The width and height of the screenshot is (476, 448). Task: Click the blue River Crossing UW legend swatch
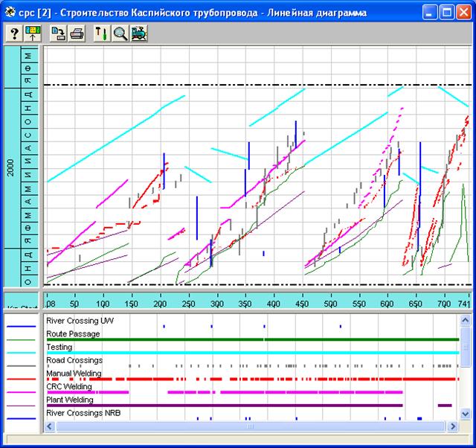point(21,326)
